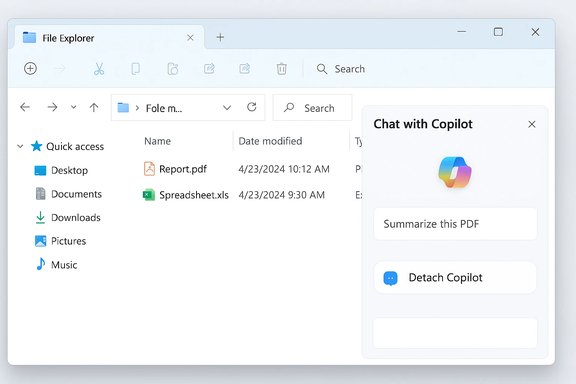The height and width of the screenshot is (384, 576).
Task: Click the Spreadsheet.xls Excel icon
Action: click(x=149, y=195)
